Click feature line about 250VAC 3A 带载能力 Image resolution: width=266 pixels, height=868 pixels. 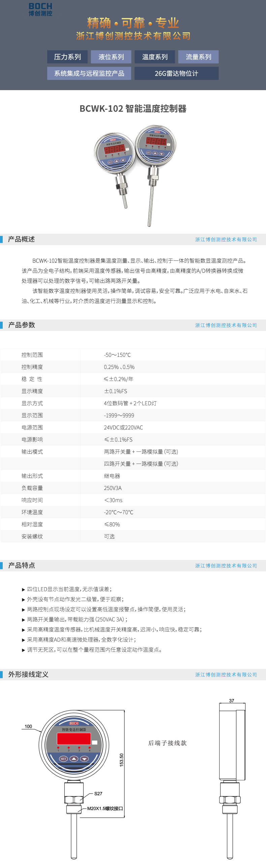75,620
